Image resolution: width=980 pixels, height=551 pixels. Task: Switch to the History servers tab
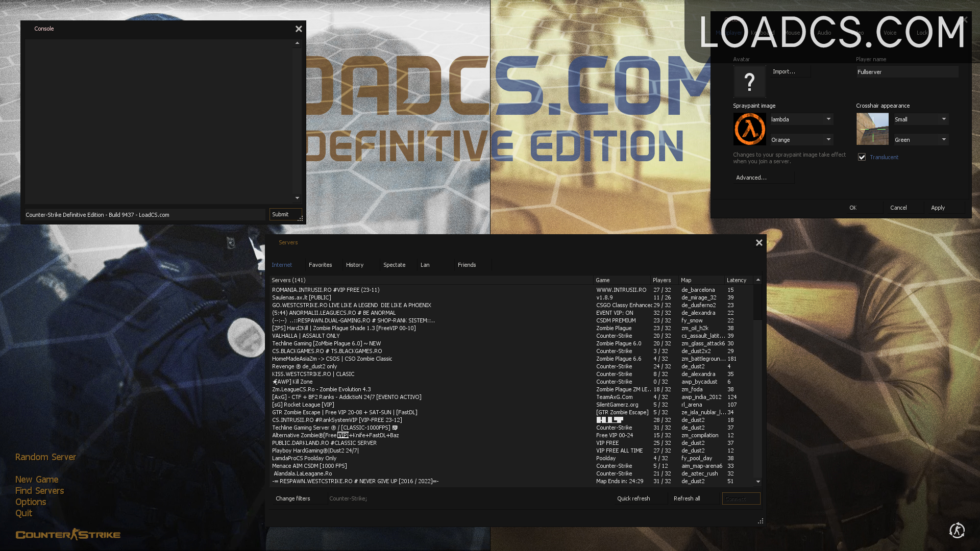pyautogui.click(x=355, y=265)
